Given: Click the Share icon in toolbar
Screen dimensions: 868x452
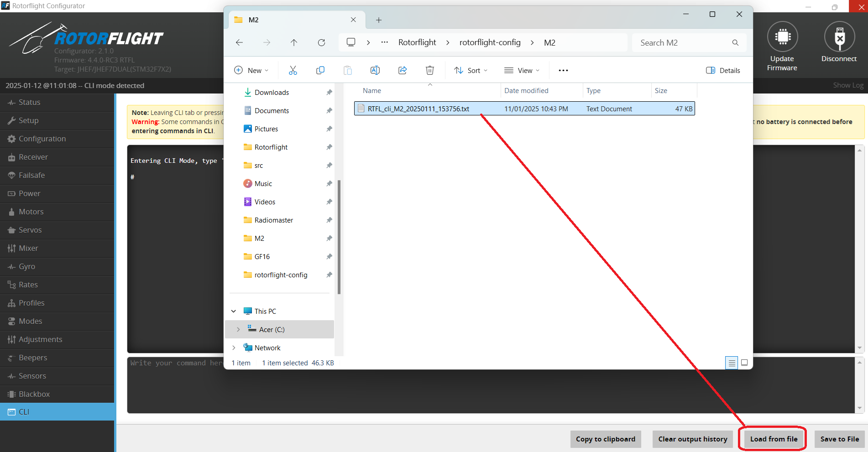Looking at the screenshot, I should point(403,70).
